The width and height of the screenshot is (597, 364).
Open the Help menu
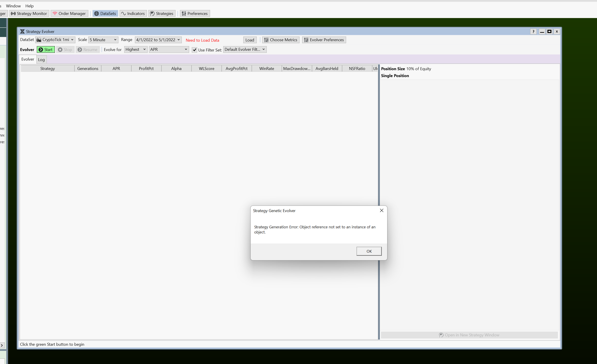[29, 6]
